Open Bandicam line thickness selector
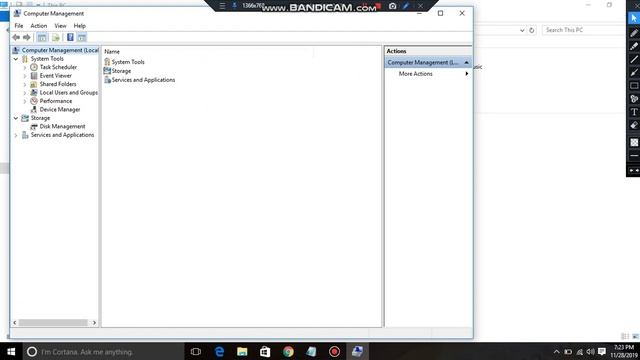640x360 pixels. [634, 156]
